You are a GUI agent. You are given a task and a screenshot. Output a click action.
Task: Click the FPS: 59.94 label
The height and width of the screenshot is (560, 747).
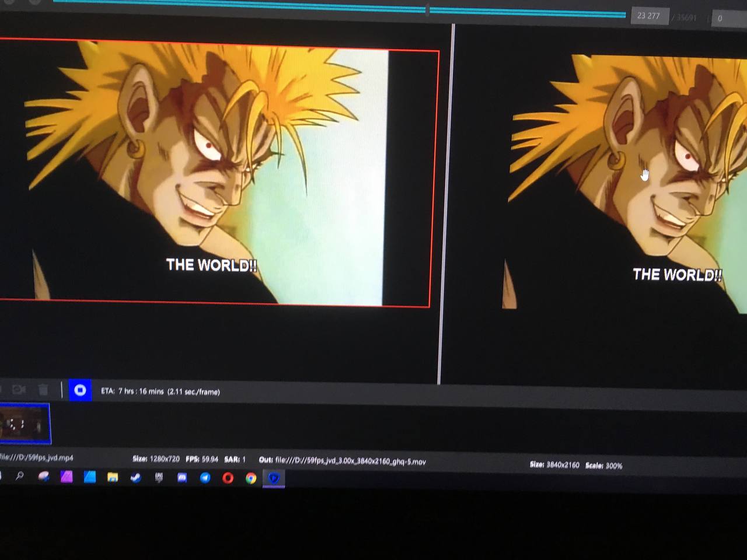(202, 459)
